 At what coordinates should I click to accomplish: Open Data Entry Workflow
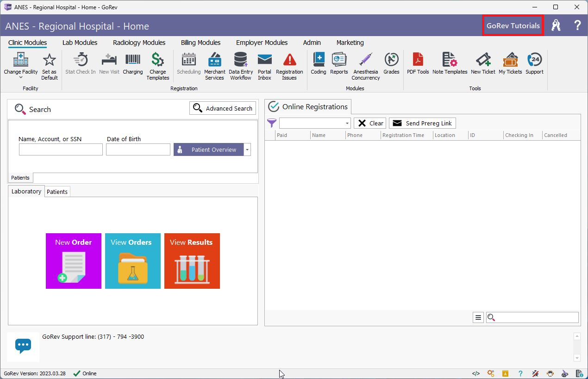click(x=241, y=66)
